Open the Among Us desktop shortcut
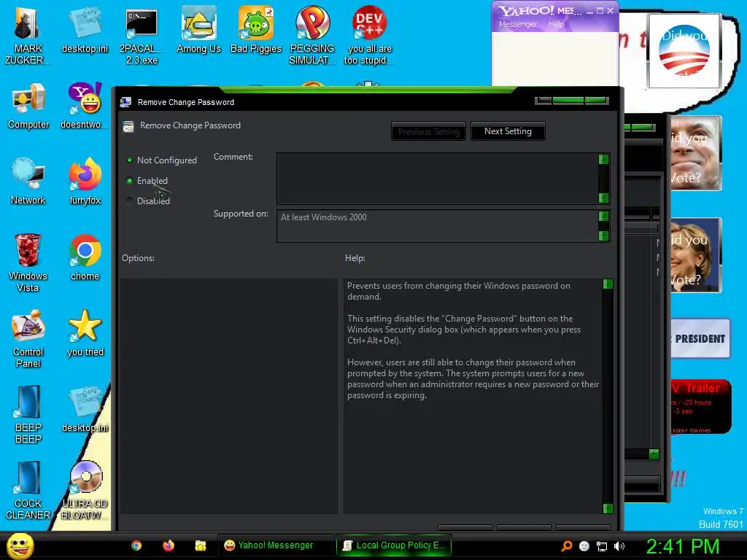Image resolution: width=747 pixels, height=560 pixels. click(x=198, y=29)
